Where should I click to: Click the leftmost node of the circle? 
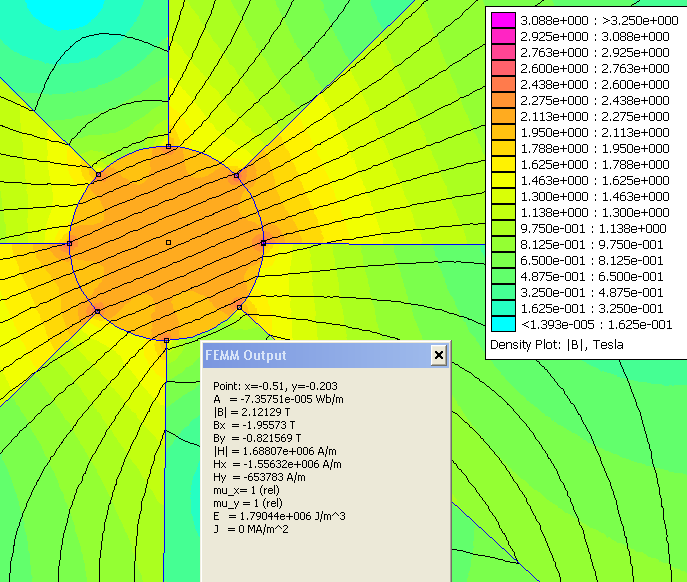pos(69,243)
